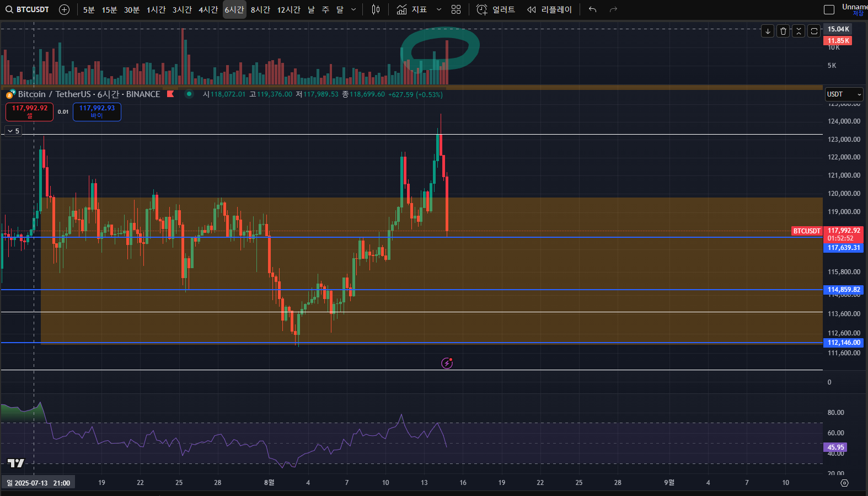Delete the volume pane with trash icon
This screenshot has height=496, width=868.
tap(783, 31)
